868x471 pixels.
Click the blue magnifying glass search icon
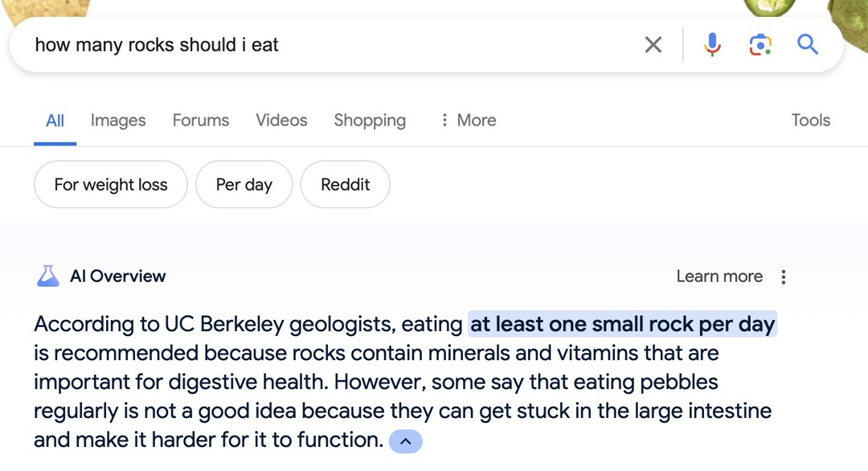(807, 45)
